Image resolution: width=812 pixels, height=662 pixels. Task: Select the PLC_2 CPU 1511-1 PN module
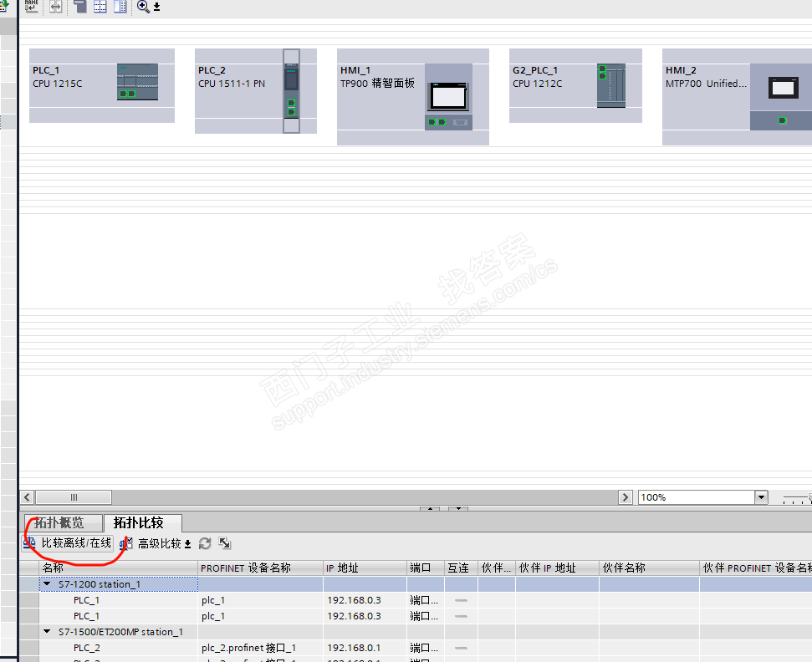click(x=291, y=91)
